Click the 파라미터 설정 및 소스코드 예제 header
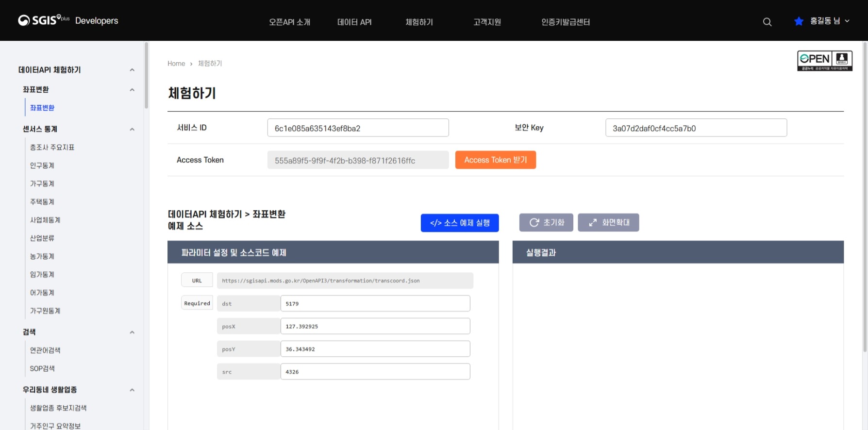Image resolution: width=868 pixels, height=430 pixels. coord(333,252)
